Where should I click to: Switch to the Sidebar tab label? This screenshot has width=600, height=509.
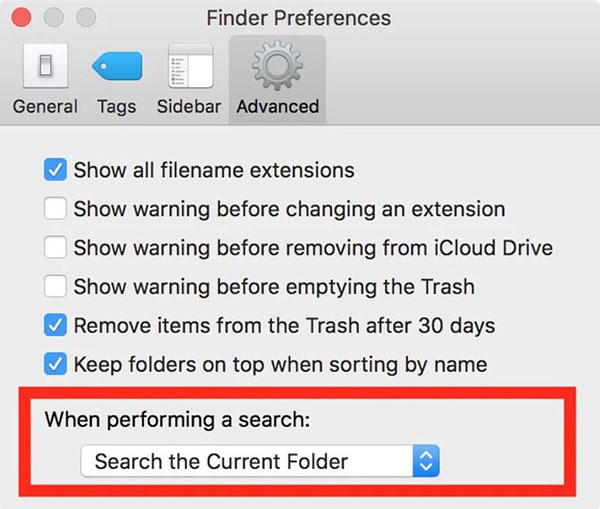pyautogui.click(x=189, y=106)
